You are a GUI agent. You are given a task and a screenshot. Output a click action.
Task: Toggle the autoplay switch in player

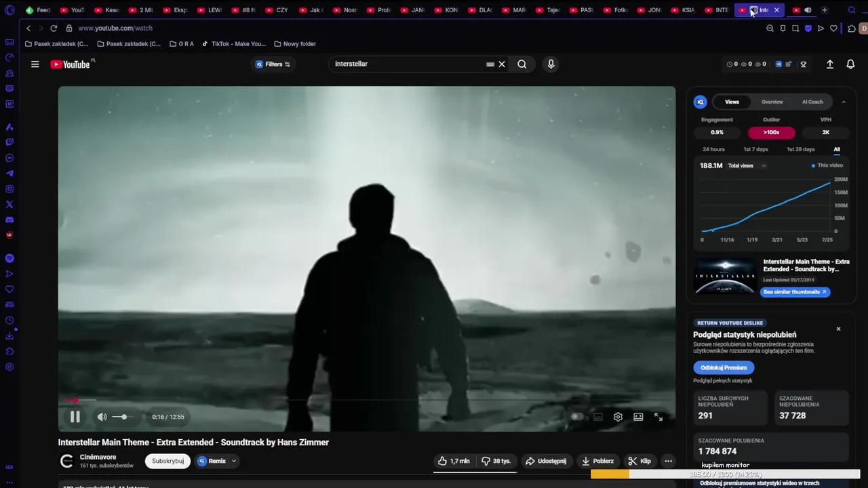[576, 417]
